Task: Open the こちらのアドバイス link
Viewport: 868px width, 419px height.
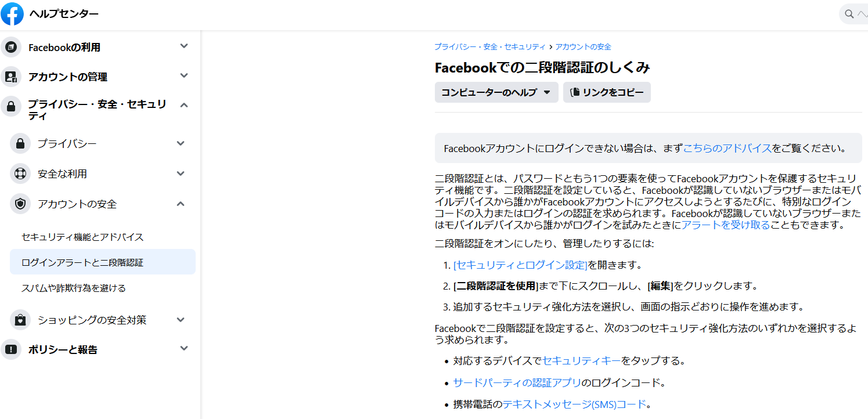Action: [x=727, y=148]
